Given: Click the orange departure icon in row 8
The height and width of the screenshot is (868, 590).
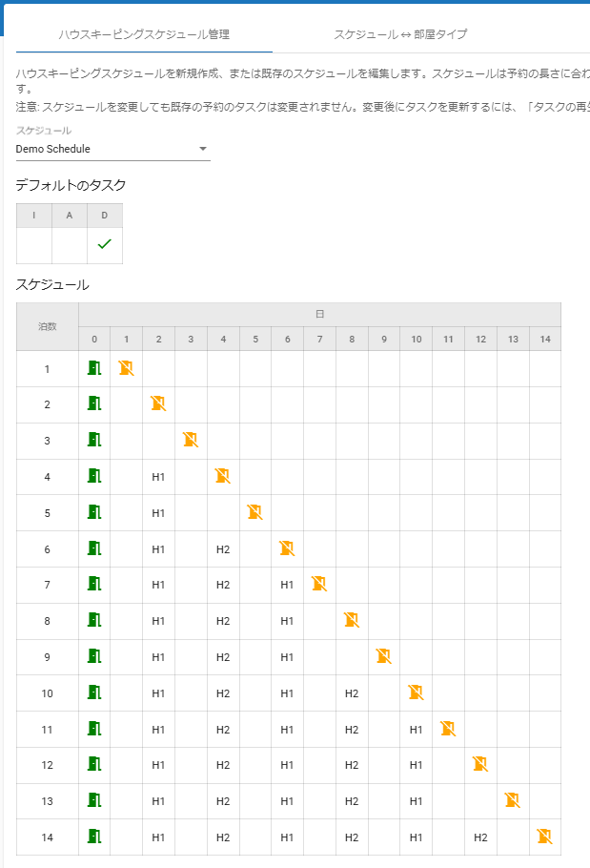Looking at the screenshot, I should pos(352,620).
